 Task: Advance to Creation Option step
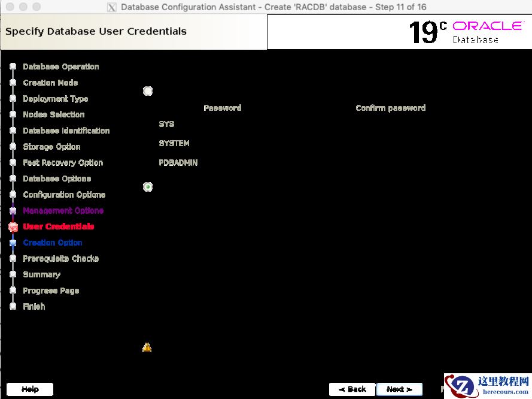(53, 243)
